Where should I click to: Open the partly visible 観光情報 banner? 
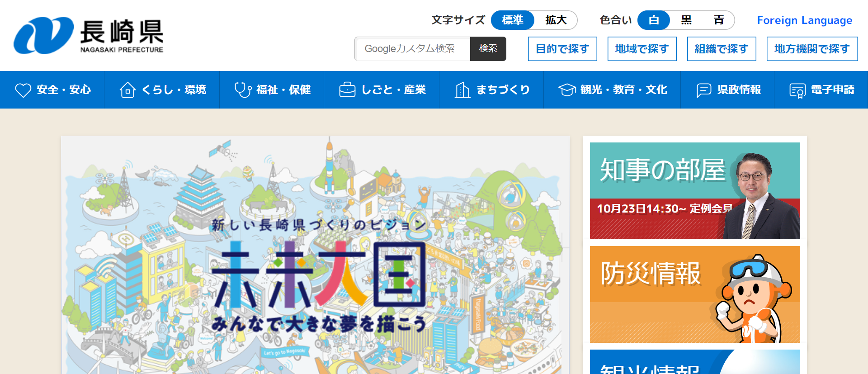(x=695, y=362)
